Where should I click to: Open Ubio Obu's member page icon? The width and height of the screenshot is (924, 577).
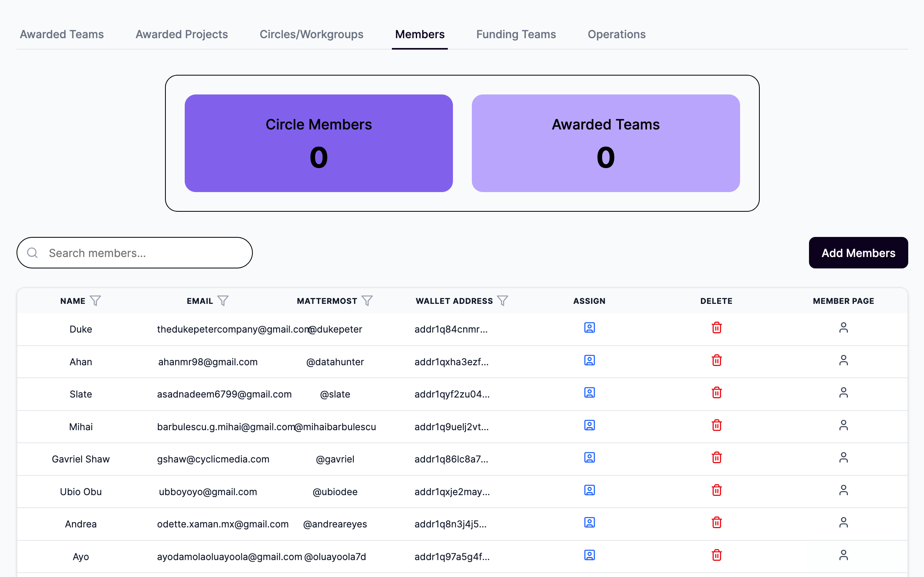[x=843, y=490]
